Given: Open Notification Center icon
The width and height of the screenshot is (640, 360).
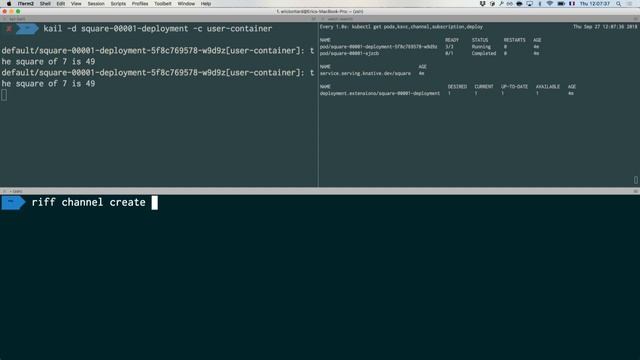Looking at the screenshot, I should pos(630,4).
